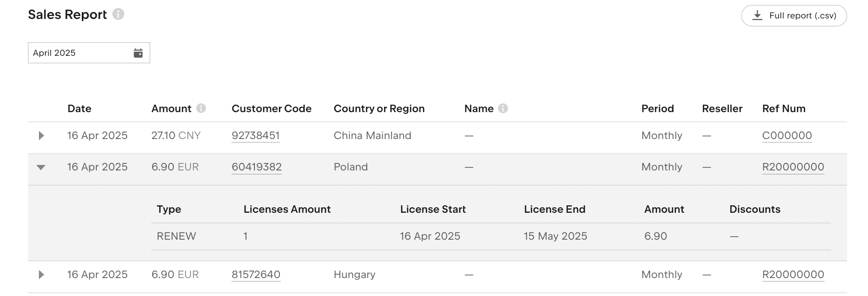Image resolution: width=868 pixels, height=296 pixels.
Task: Click the Ref Num column header
Action: point(783,109)
